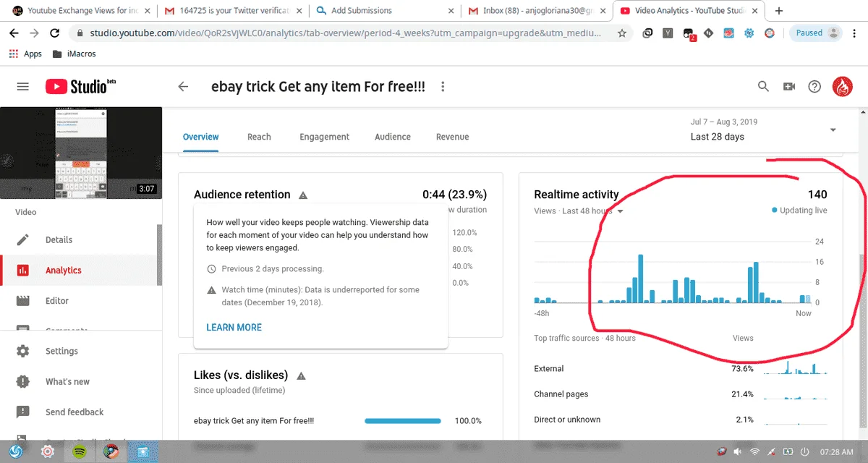Screen dimensions: 868x463
Task: Bookmark this page with the star icon
Action: [x=622, y=33]
